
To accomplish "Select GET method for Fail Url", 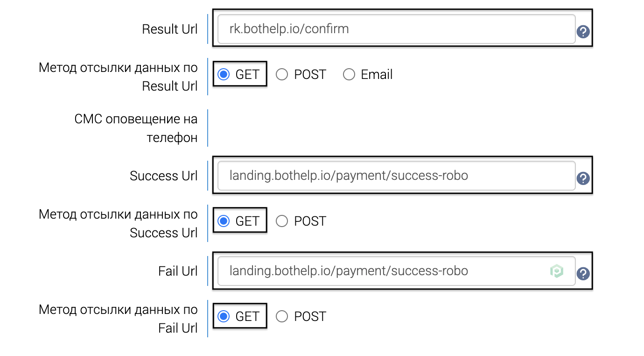I will tap(224, 316).
